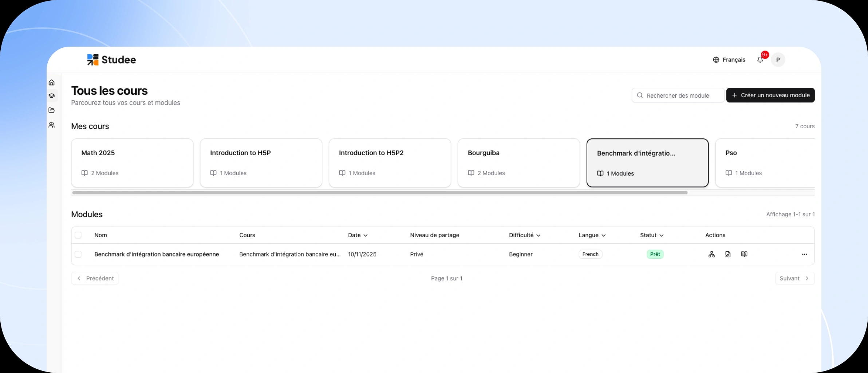Open the P user profile avatar
The height and width of the screenshot is (373, 868).
point(778,60)
